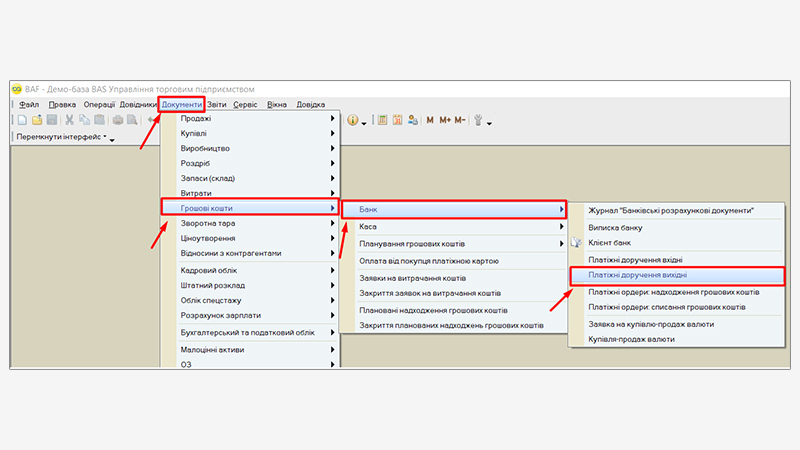Click the M- memory subtract button

click(x=461, y=120)
